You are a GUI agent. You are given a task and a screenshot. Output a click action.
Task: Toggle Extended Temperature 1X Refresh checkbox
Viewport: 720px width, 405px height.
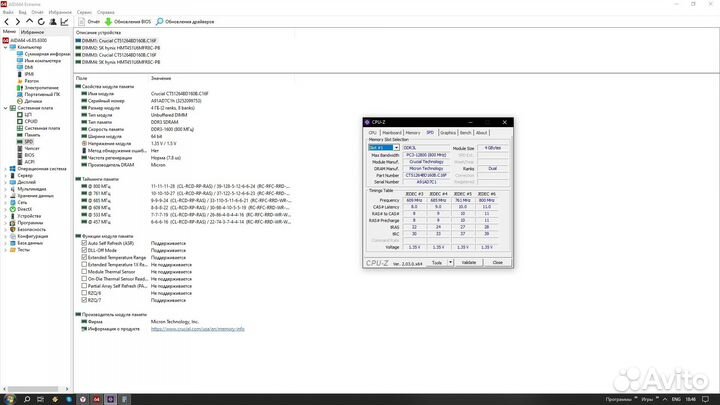point(84,264)
